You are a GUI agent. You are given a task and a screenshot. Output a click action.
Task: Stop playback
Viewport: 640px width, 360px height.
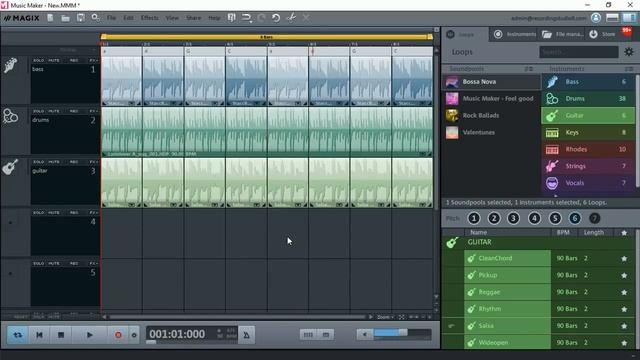pyautogui.click(x=61, y=335)
